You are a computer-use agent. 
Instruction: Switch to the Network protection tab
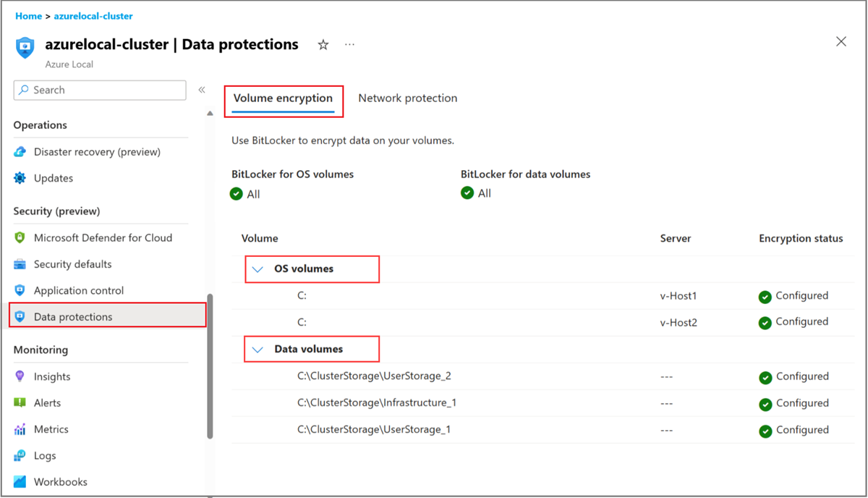[x=407, y=98]
